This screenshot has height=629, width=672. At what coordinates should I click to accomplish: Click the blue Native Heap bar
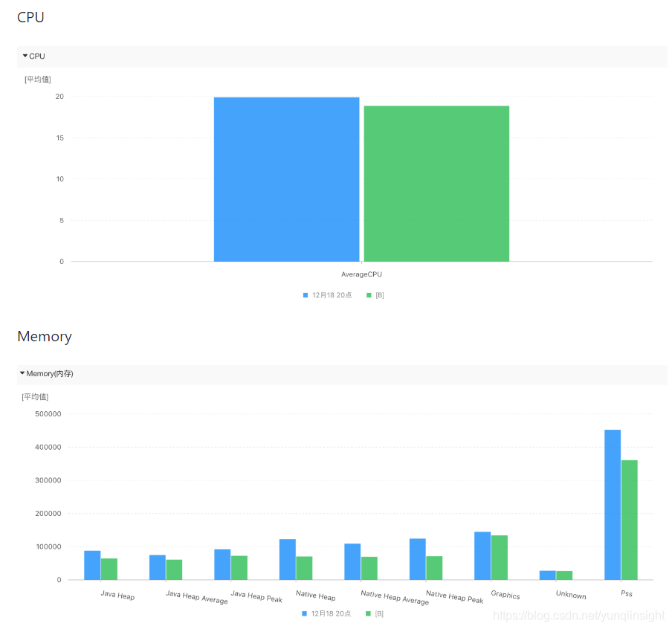coord(287,559)
